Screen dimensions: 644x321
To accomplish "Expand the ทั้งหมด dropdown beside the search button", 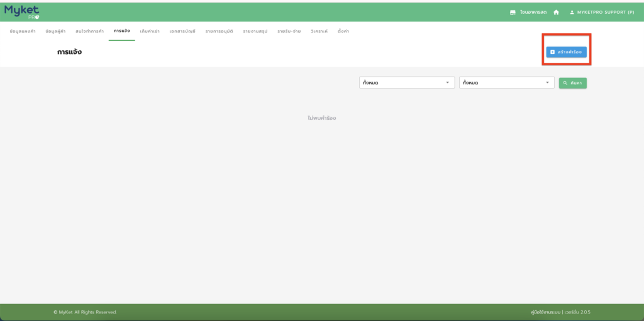I will pos(507,83).
